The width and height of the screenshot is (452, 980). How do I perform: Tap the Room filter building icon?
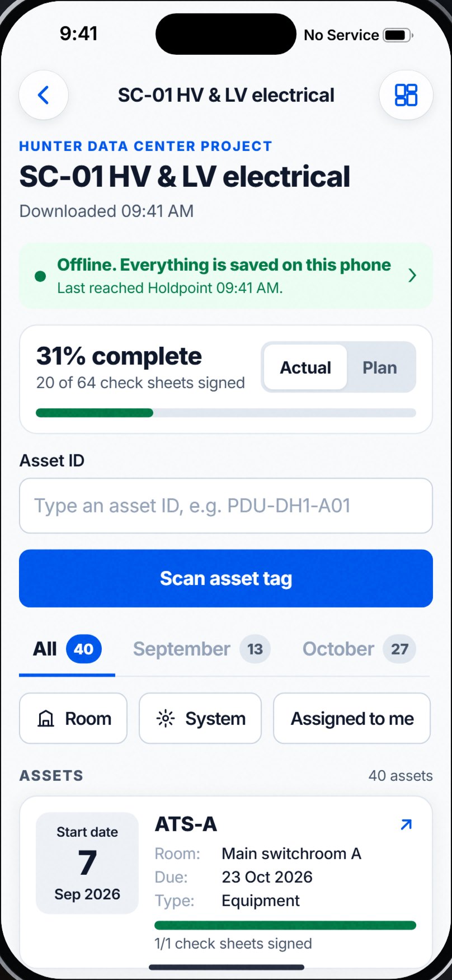coord(46,718)
